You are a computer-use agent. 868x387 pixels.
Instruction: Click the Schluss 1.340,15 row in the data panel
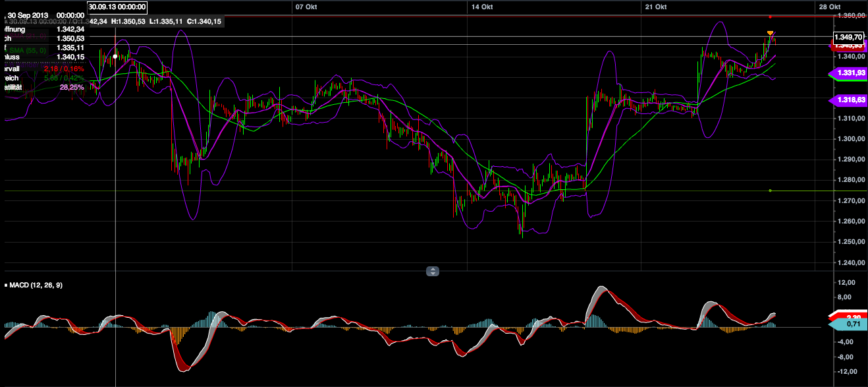[40, 57]
